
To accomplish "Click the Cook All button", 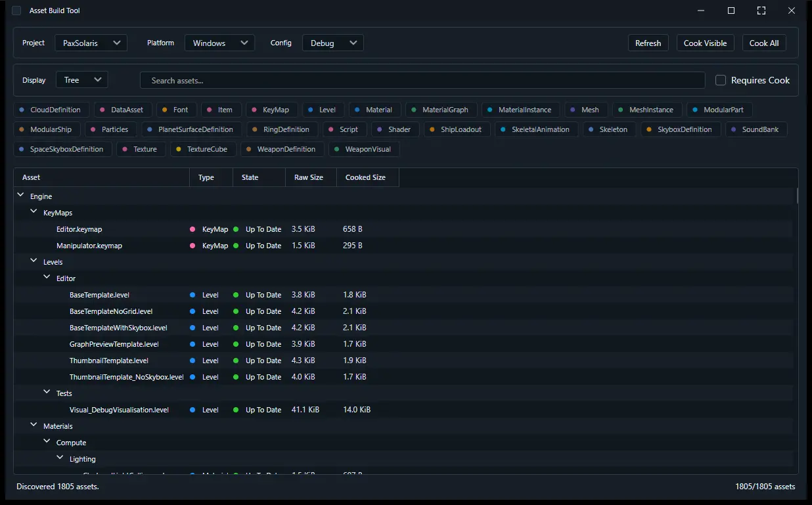I will 764,43.
